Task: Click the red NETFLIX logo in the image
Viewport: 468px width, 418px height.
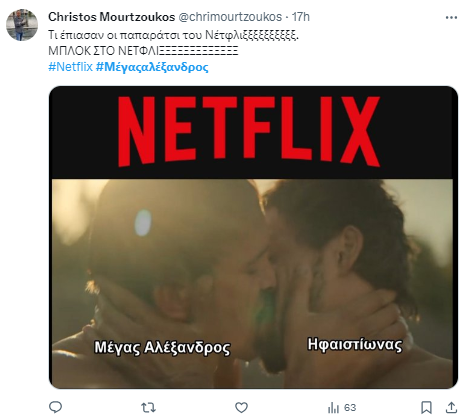Action: (x=249, y=131)
